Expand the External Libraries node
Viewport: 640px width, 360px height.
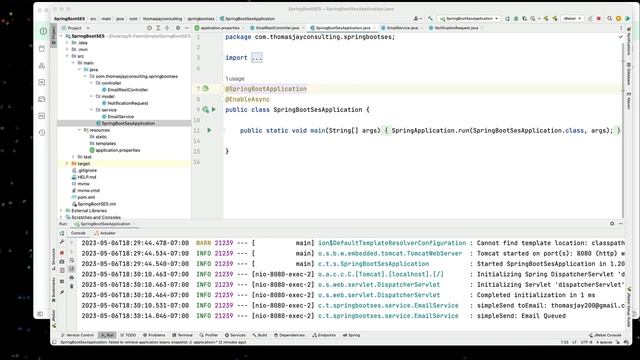pos(62,211)
